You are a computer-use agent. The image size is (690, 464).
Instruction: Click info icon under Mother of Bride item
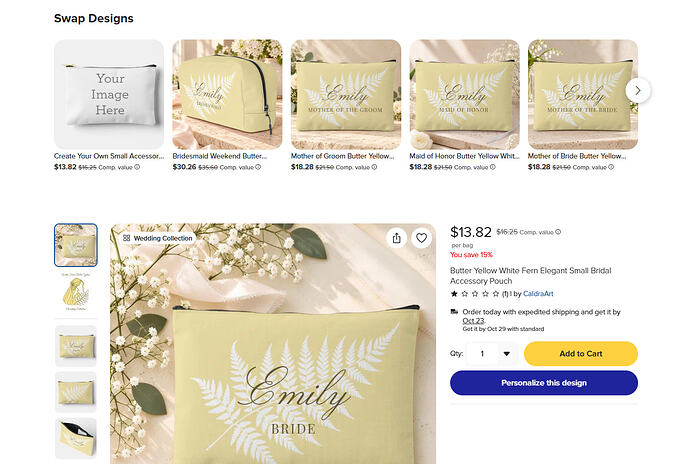coord(611,167)
